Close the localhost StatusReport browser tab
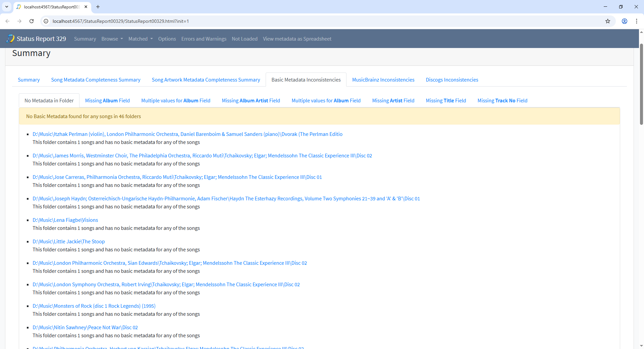Screen dimensions: 644x349 tap(86, 7)
